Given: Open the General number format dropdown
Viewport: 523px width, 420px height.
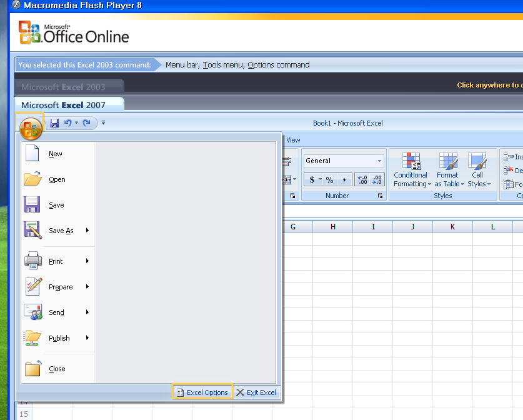Looking at the screenshot, I should pos(379,161).
